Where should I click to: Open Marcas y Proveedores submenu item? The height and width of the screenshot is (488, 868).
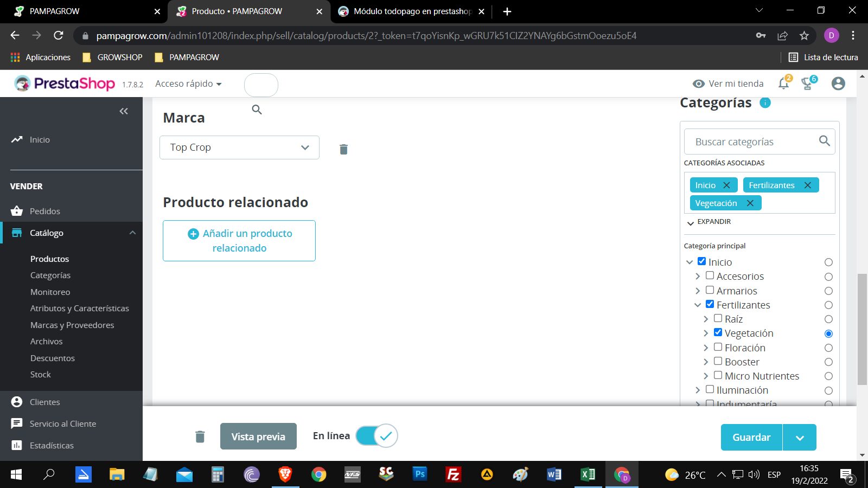[72, 325]
